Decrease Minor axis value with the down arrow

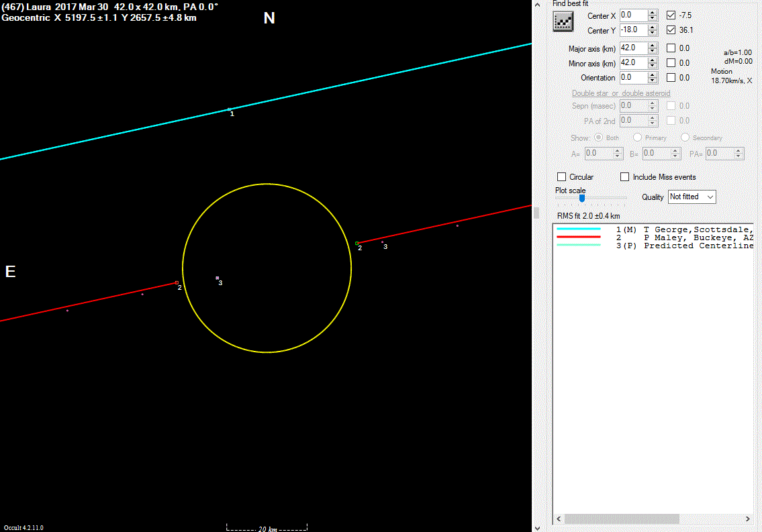point(653,66)
